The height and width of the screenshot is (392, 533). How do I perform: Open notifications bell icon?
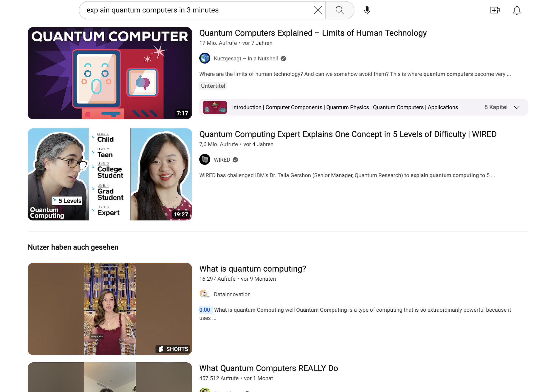(517, 10)
